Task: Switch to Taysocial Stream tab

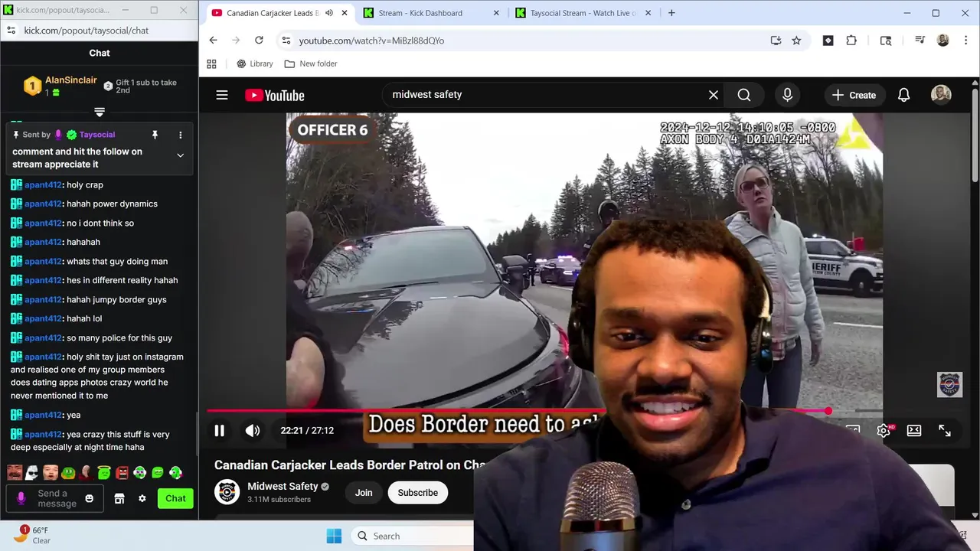Action: [585, 13]
